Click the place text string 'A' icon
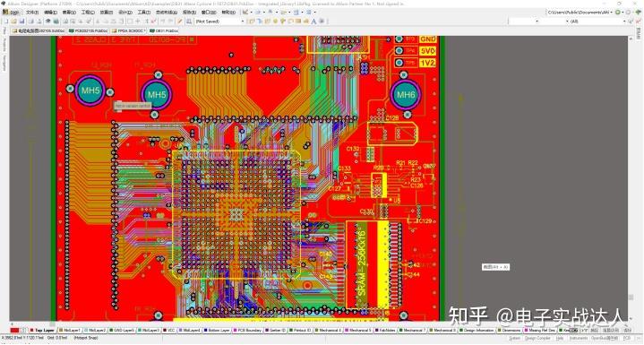 click(x=313, y=22)
